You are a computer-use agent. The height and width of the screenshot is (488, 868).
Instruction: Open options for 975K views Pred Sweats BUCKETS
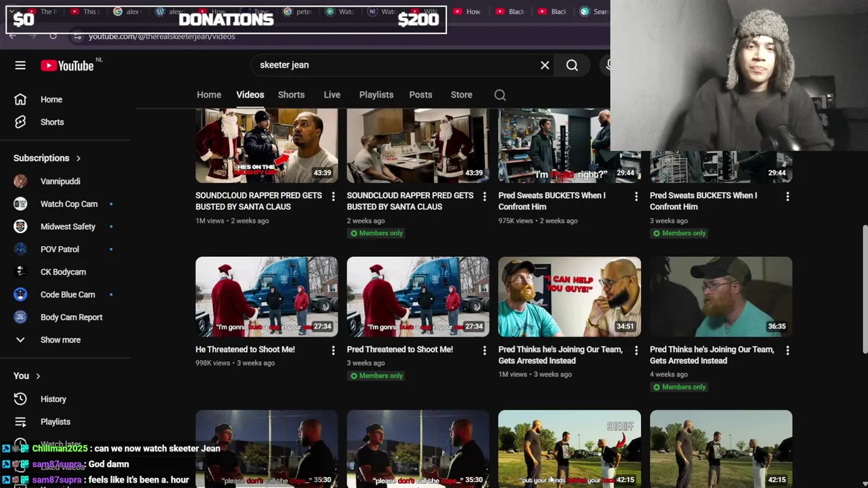point(636,197)
